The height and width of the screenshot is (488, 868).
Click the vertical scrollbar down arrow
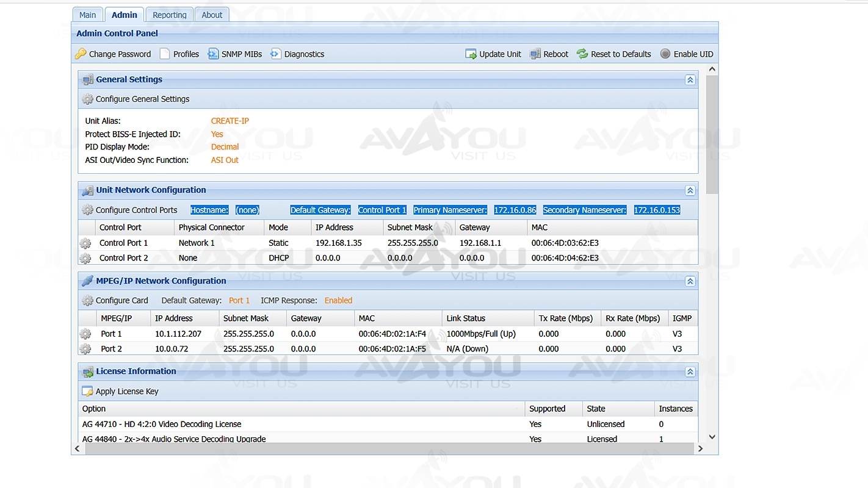point(712,437)
